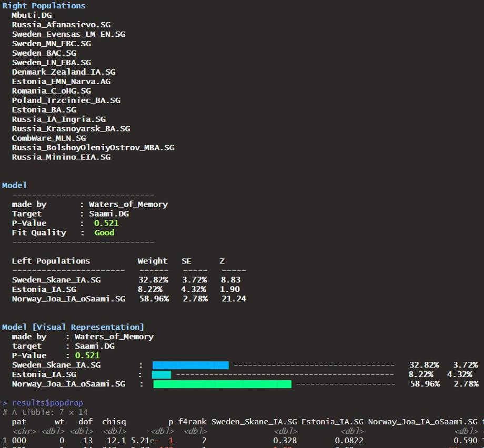Click the 'Left Populations' column header
484x448 pixels.
pyautogui.click(x=51, y=261)
